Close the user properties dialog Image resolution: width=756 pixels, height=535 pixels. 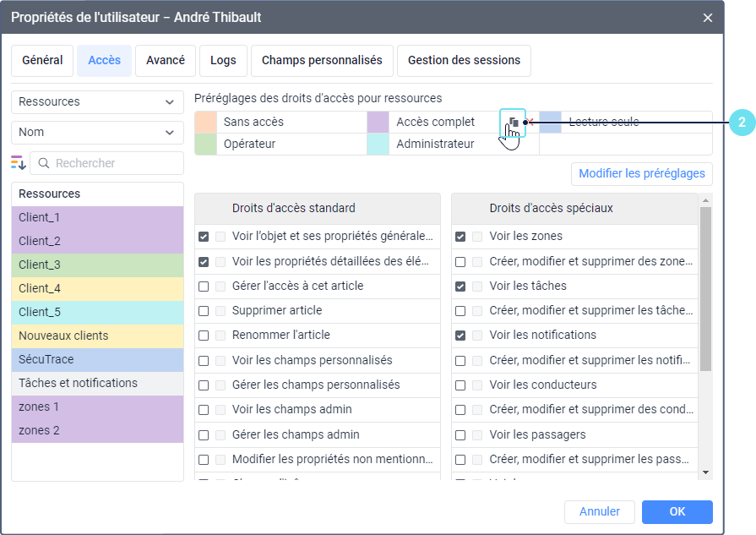click(x=707, y=17)
